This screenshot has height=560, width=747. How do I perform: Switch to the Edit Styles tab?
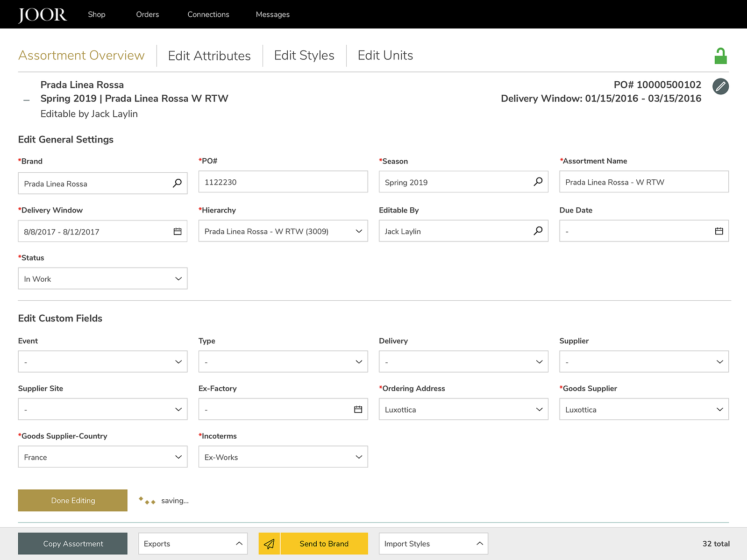pos(304,55)
